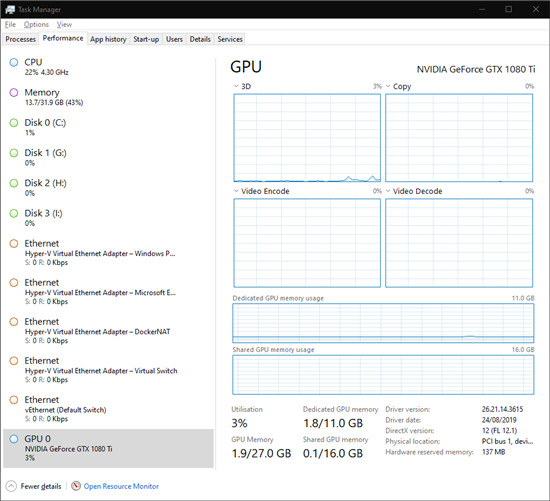
Task: Select the CPU circle icon in sidebar
Action: (x=14, y=62)
